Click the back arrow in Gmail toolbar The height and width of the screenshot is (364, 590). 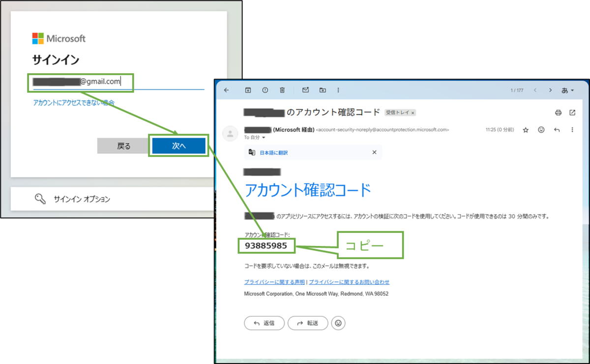pos(226,90)
